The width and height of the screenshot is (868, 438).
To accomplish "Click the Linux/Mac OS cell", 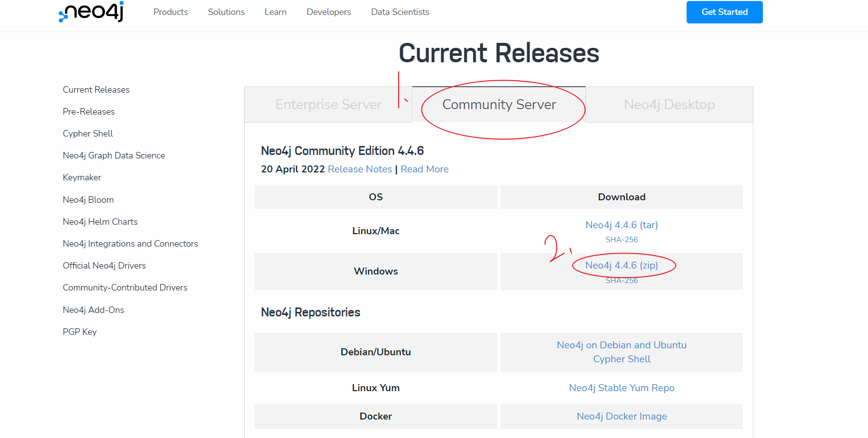I will (376, 231).
